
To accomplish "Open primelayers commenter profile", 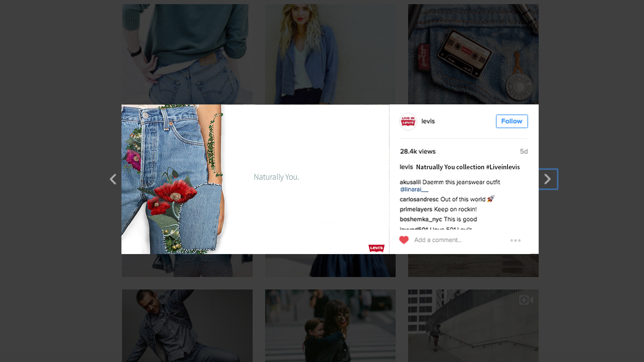I will 416,209.
